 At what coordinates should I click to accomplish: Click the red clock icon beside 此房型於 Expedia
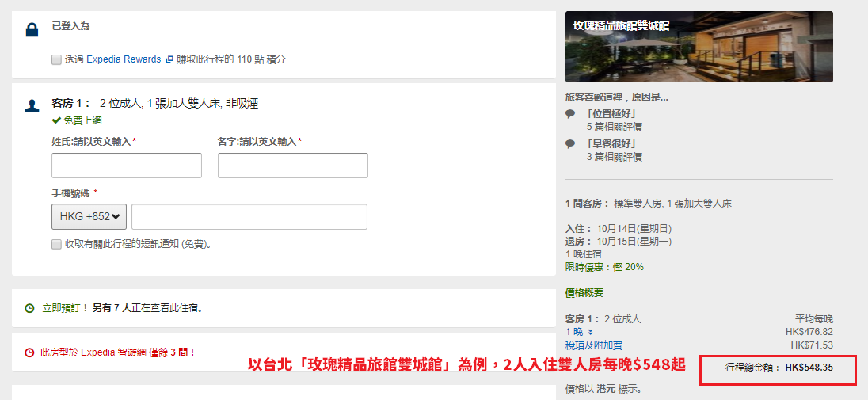coord(30,352)
